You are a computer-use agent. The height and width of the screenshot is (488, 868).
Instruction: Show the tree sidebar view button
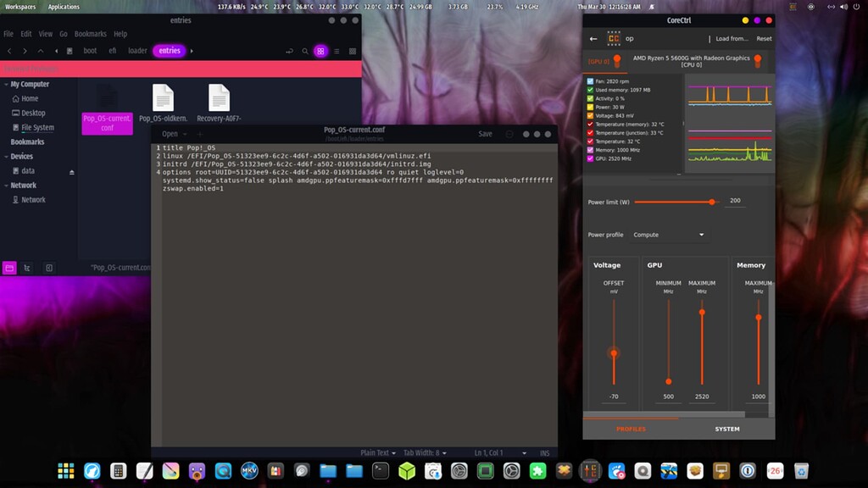pyautogui.click(x=26, y=269)
